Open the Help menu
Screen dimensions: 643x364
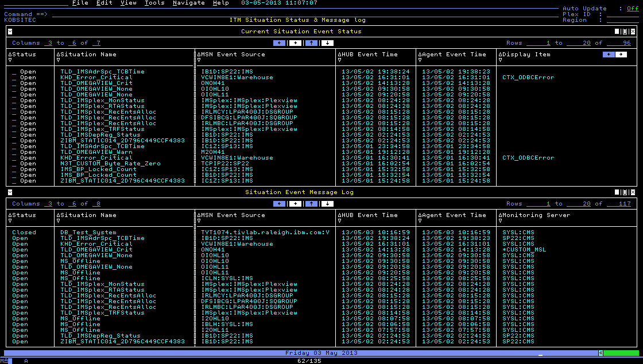pos(220,3)
